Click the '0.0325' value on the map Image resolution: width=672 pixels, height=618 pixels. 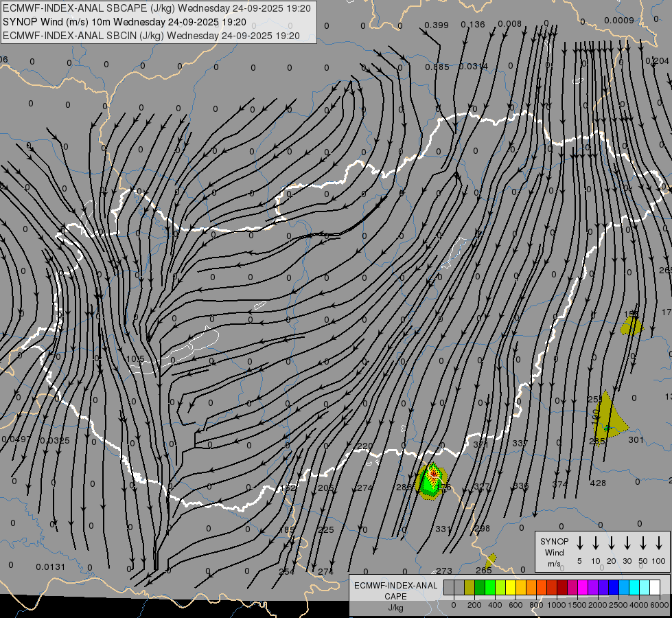point(54,441)
